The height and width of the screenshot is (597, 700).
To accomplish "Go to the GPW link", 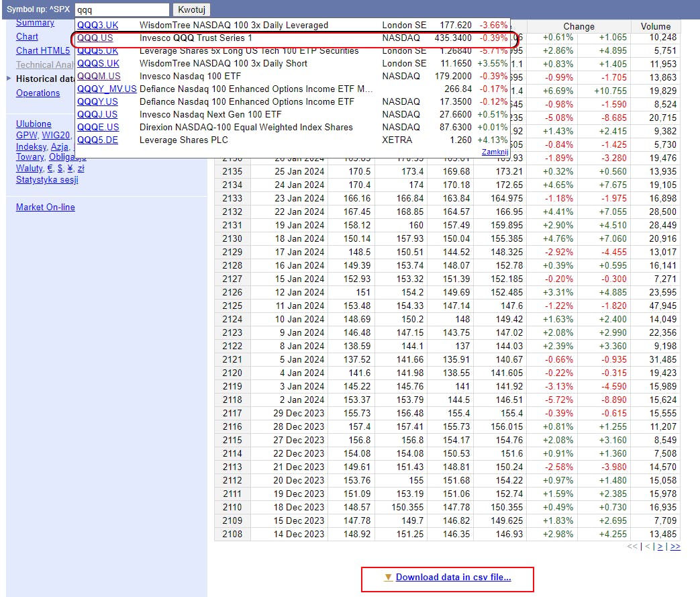I will 26,136.
